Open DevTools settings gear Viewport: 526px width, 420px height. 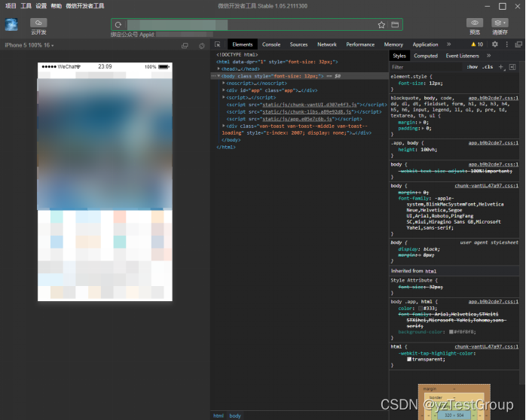(495, 44)
